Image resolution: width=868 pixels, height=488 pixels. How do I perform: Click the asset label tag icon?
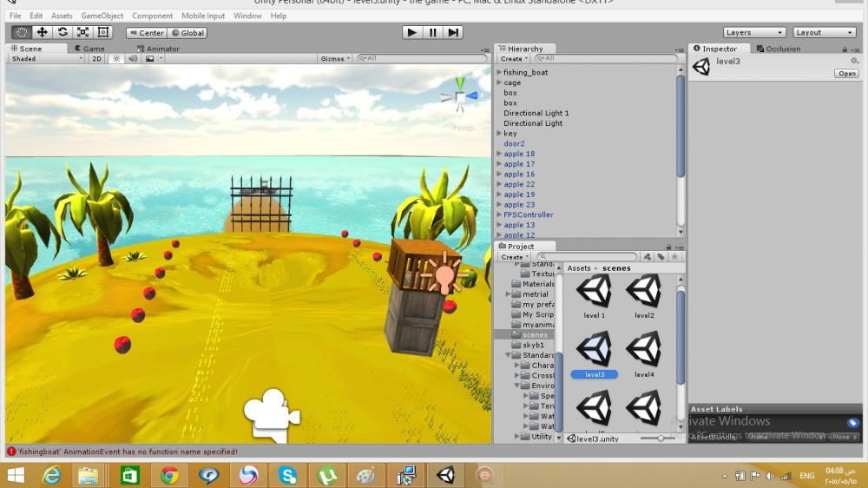(852, 423)
